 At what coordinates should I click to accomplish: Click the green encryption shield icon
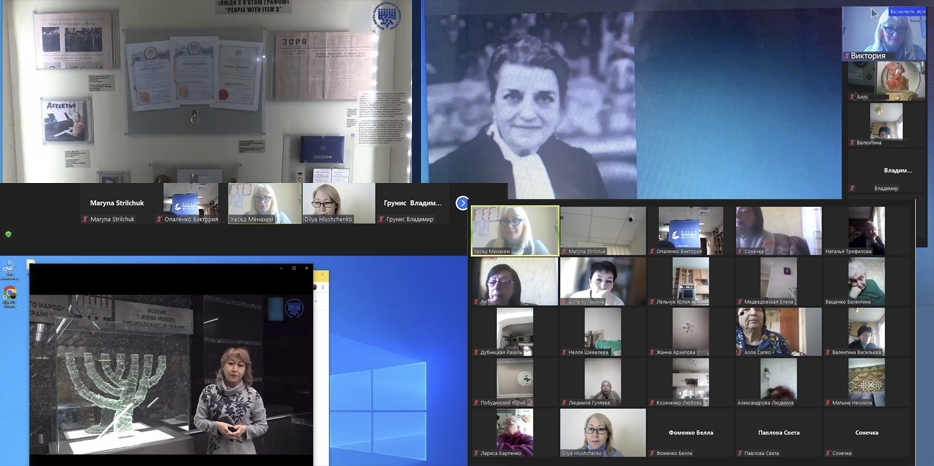[9, 233]
